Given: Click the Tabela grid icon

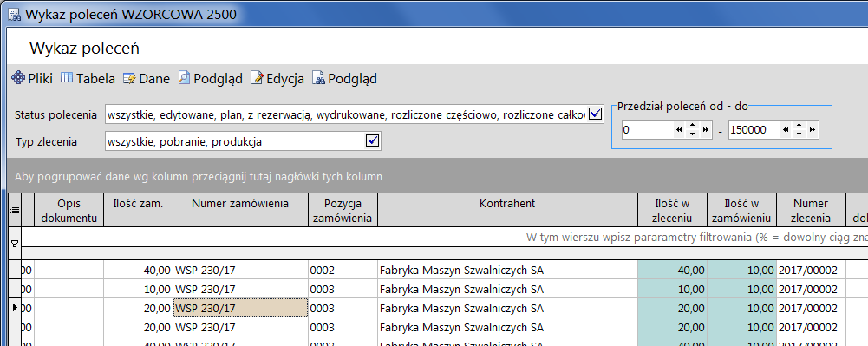Looking at the screenshot, I should [67, 78].
